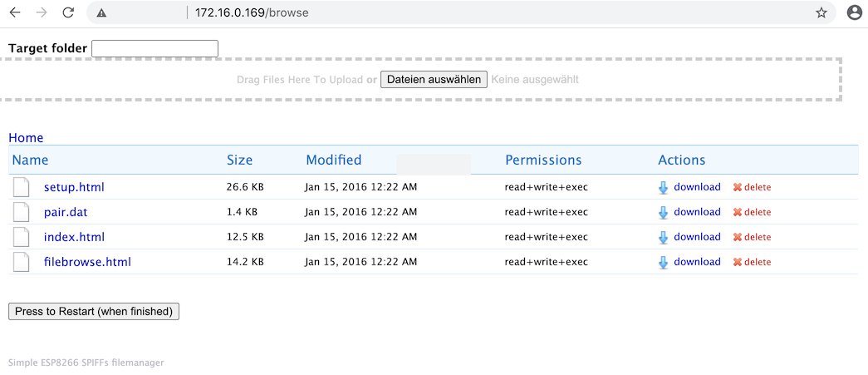
Task: Click the modified date of pair.dat
Action: [361, 212]
